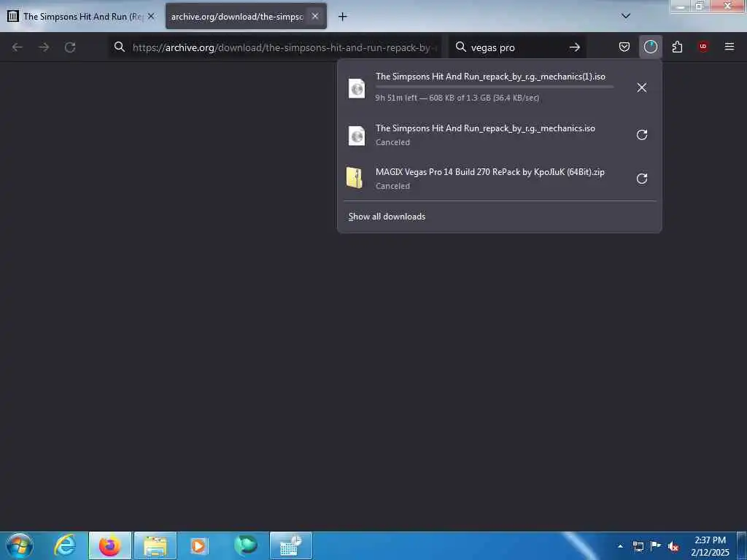The height and width of the screenshot is (560, 747).
Task: Open the Firefox hamburger application menu
Action: [729, 47]
